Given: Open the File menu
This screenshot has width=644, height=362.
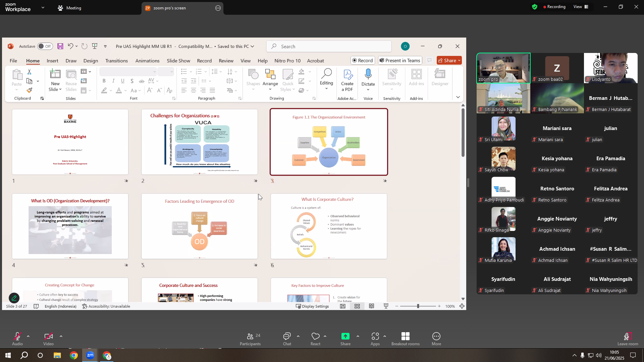Looking at the screenshot, I should tap(13, 61).
